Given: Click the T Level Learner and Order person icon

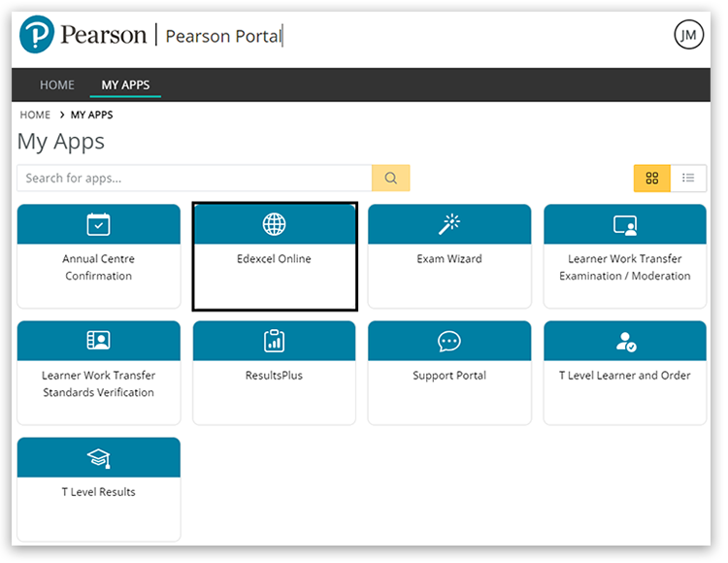Looking at the screenshot, I should coord(625,341).
